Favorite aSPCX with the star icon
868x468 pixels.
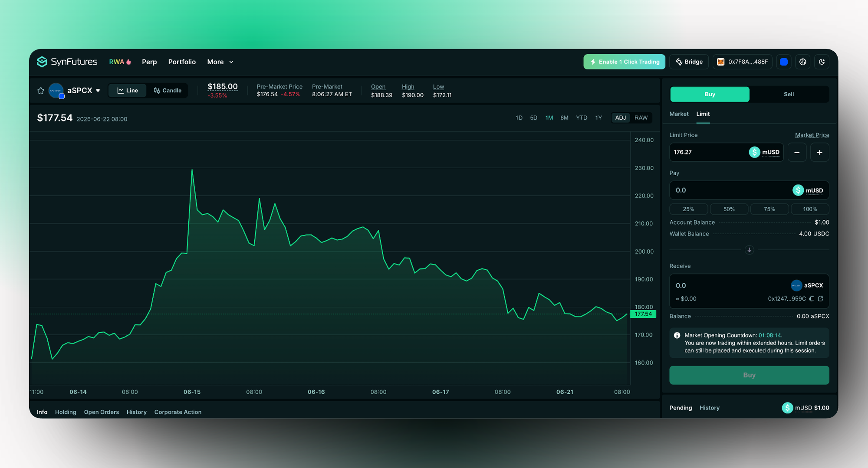pos(41,91)
